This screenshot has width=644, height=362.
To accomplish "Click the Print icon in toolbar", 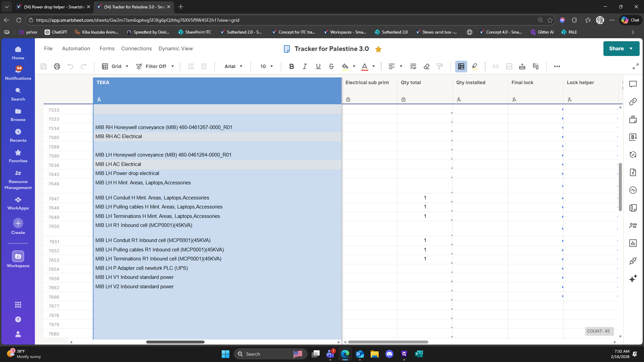I will point(57,66).
